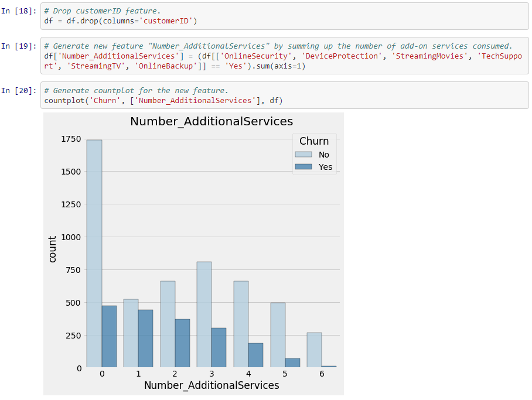
Task: Click the No bar at 1 service
Action: [x=131, y=333]
